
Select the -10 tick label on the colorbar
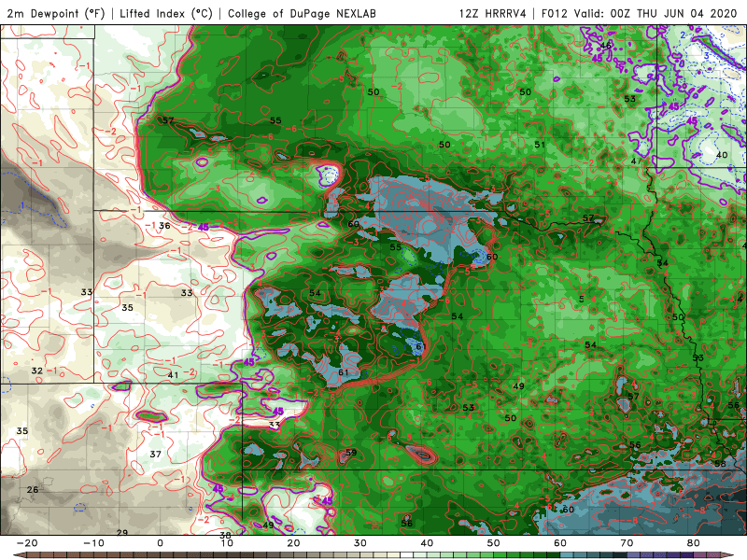pyautogui.click(x=93, y=543)
